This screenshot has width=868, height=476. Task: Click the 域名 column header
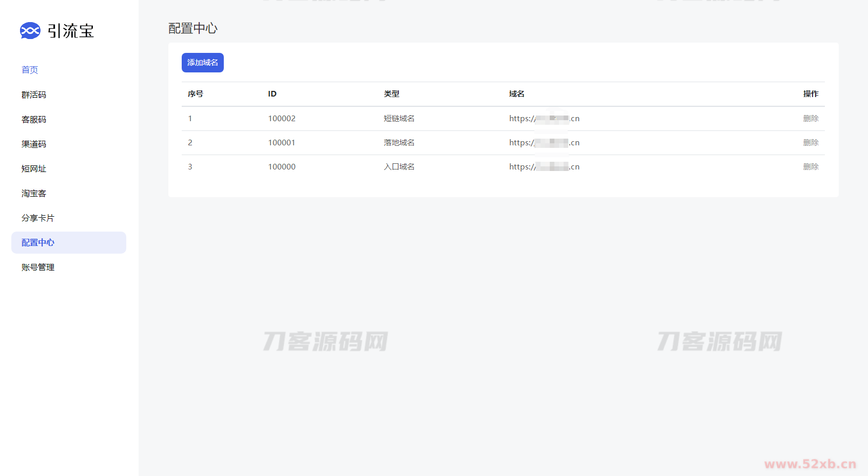pyautogui.click(x=516, y=94)
